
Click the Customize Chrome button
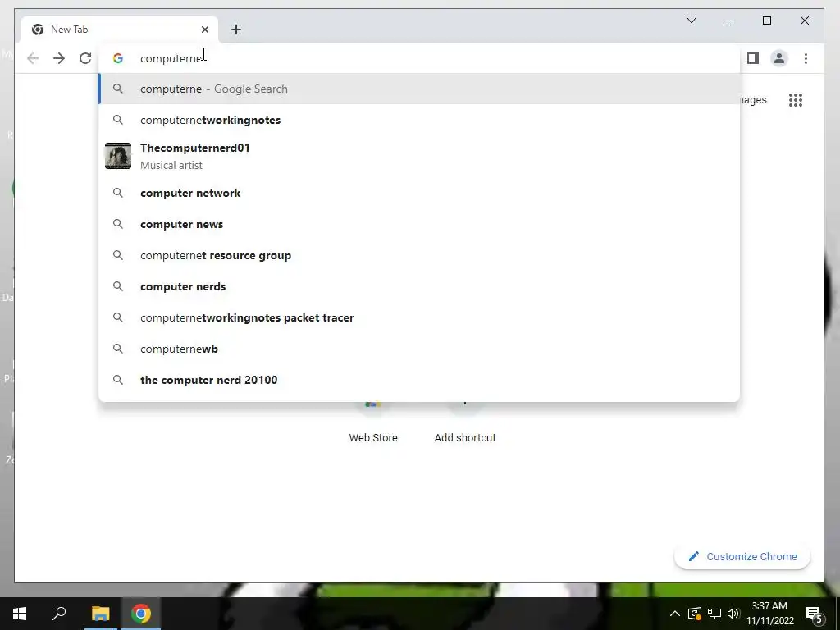tap(742, 557)
